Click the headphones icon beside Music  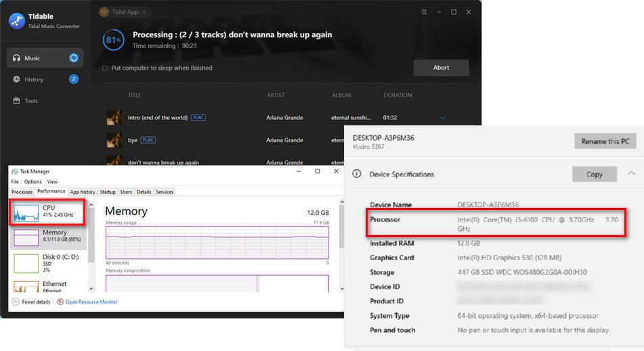click(x=16, y=58)
